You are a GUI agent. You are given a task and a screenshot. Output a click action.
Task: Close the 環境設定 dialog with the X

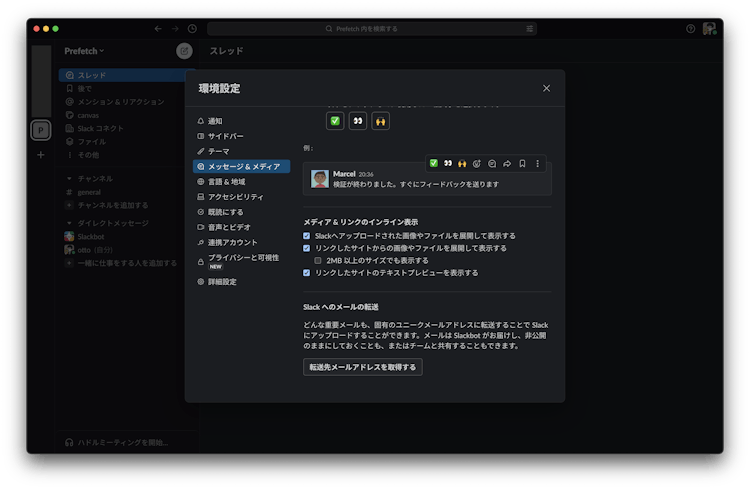point(546,88)
